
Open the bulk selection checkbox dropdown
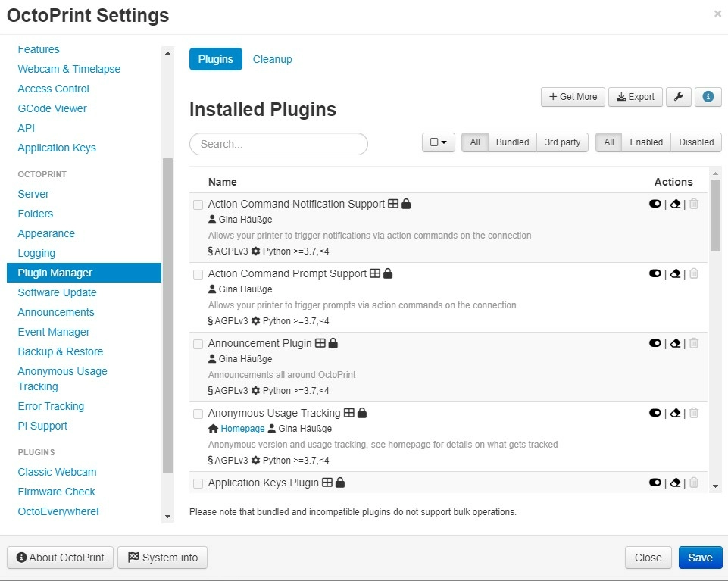coord(438,142)
